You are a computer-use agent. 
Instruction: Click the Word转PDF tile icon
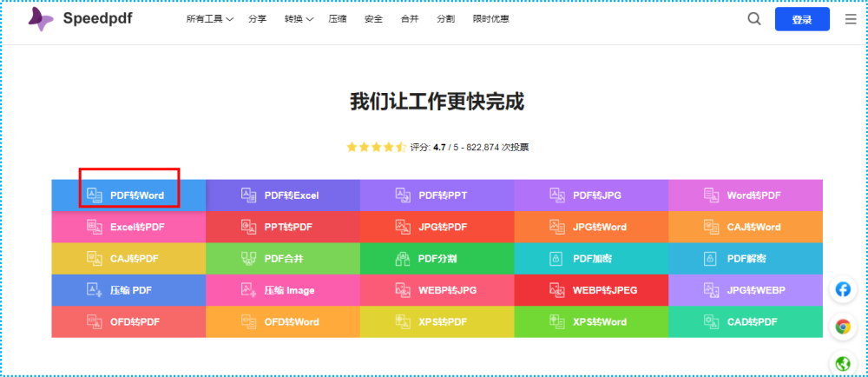pyautogui.click(x=712, y=195)
